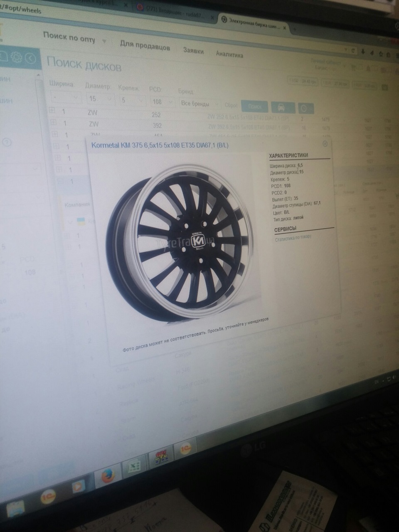Viewport: 399px width, 532px height.
Task: Click the wheel product image
Action: point(181,243)
